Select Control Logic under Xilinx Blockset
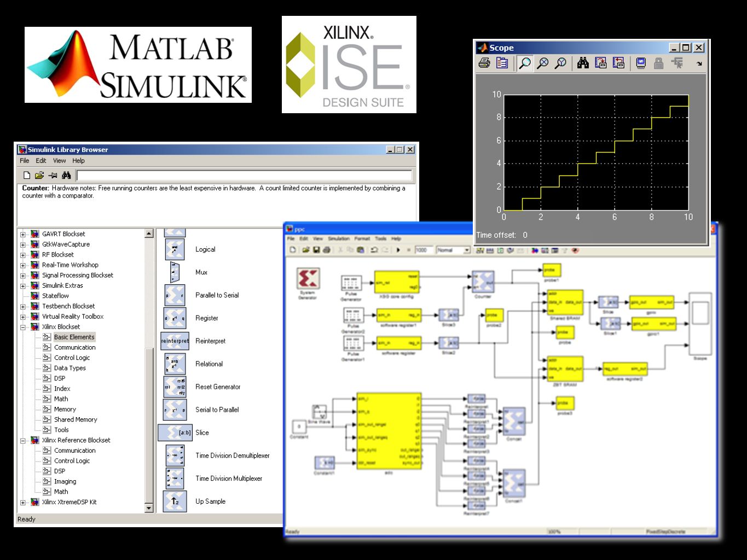747x560 pixels. coord(72,358)
